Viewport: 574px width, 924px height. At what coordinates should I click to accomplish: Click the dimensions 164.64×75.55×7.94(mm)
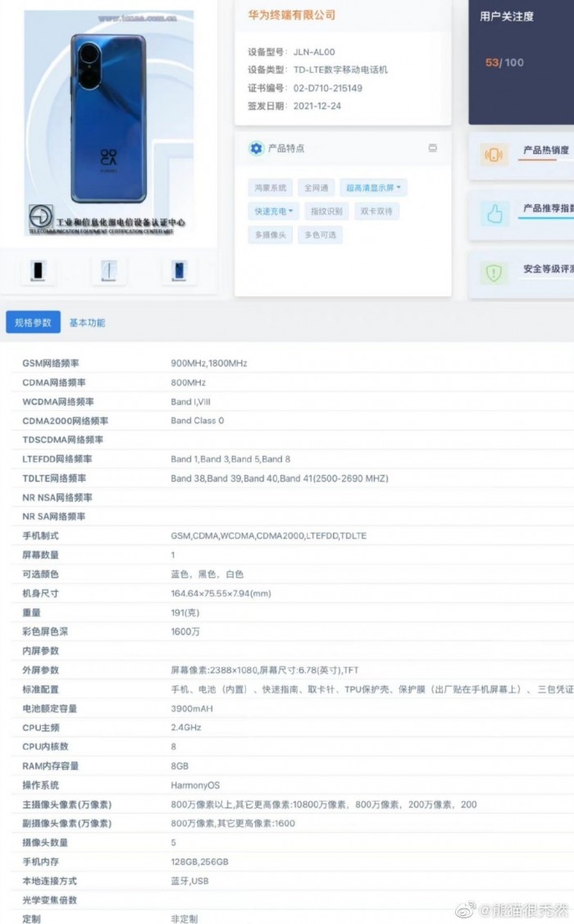click(221, 593)
